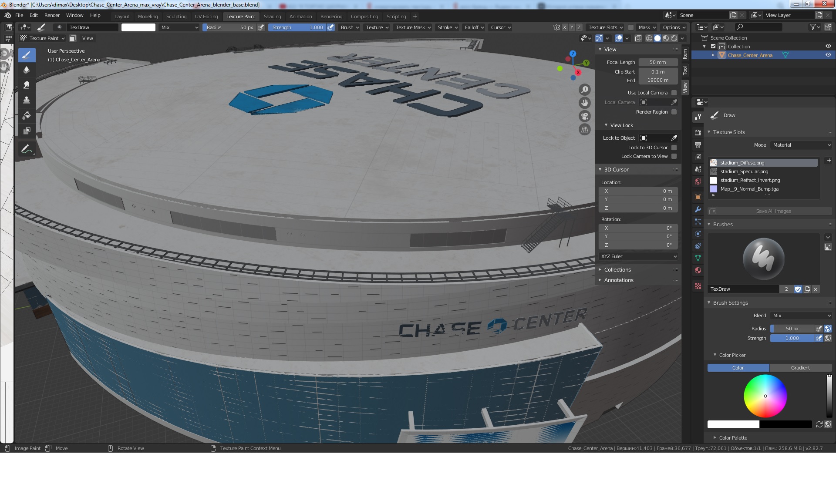Collapse the 3D Cursor panel
Screen dimensions: 836x504
pyautogui.click(x=616, y=170)
